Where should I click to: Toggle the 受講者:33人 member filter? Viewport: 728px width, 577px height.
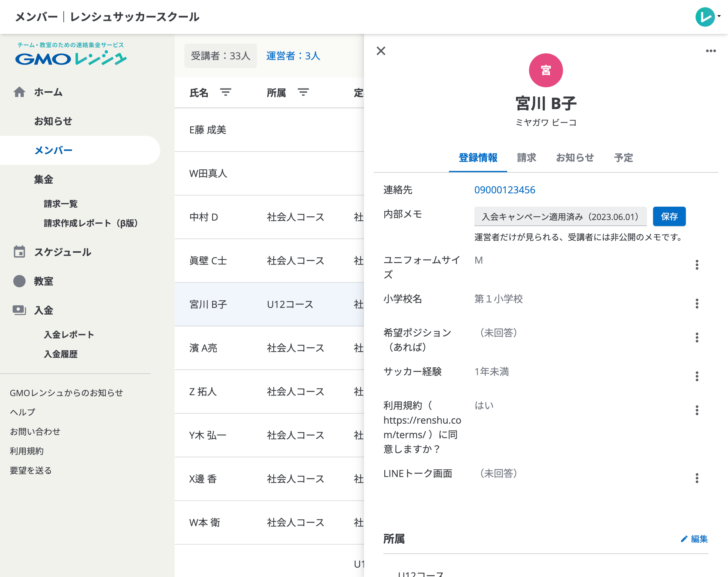[220, 56]
